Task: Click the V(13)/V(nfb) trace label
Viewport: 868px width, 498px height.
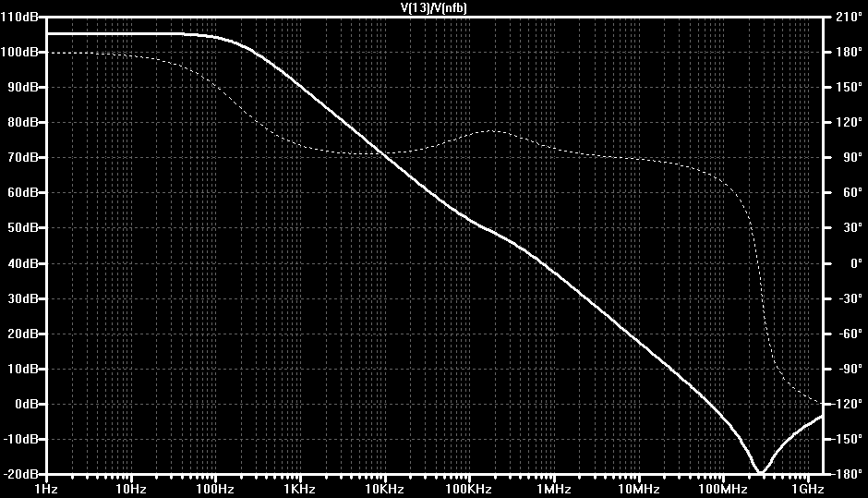Action: pos(433,7)
